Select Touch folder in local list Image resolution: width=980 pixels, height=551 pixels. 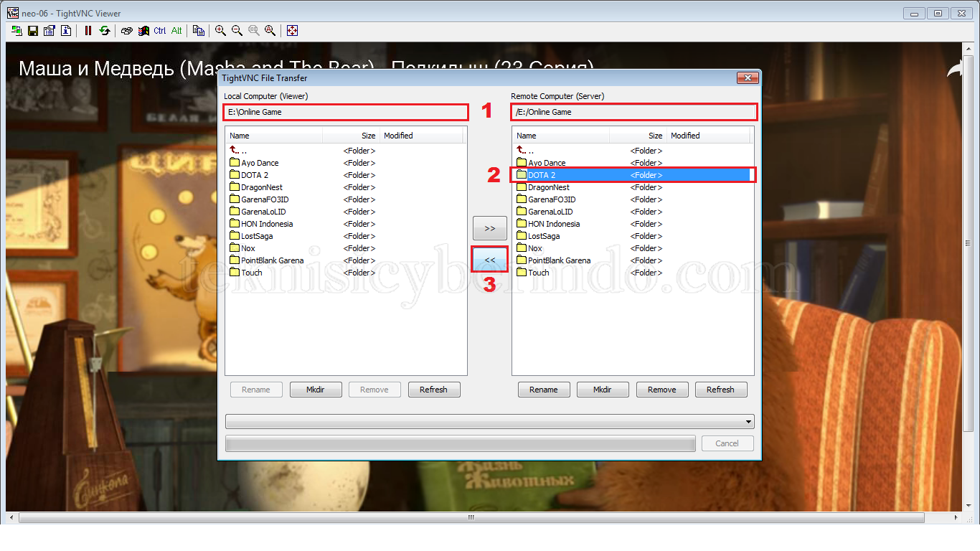click(246, 273)
